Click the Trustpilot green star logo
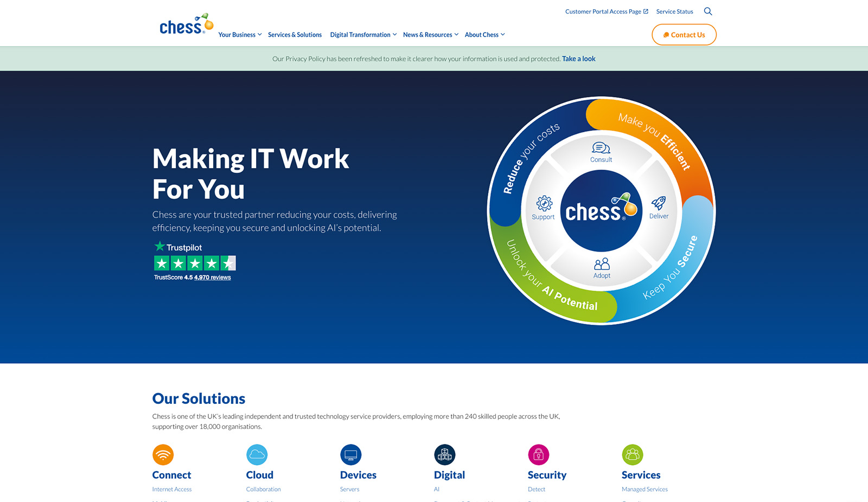868x502 pixels. click(159, 246)
